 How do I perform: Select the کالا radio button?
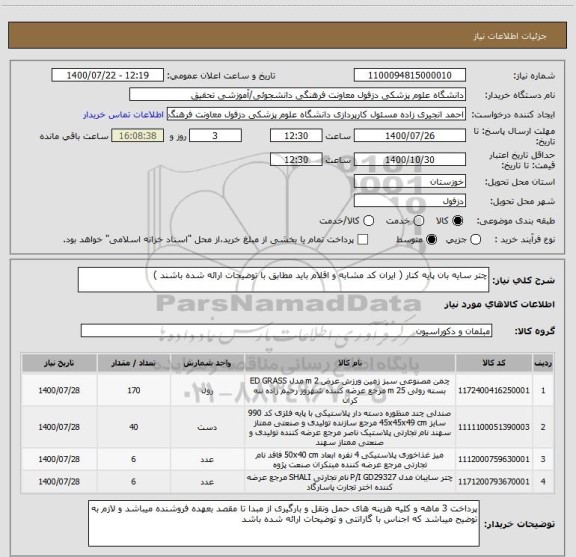tap(458, 221)
